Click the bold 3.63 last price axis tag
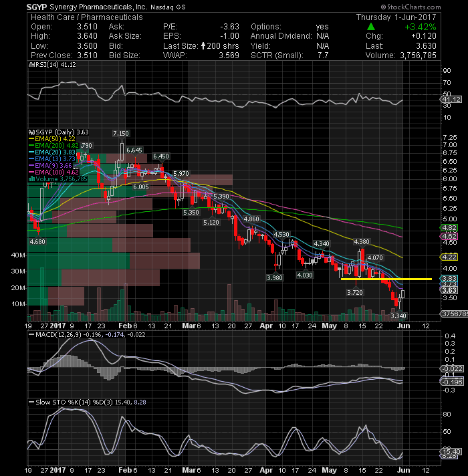The height and width of the screenshot is (476, 468). tap(449, 290)
